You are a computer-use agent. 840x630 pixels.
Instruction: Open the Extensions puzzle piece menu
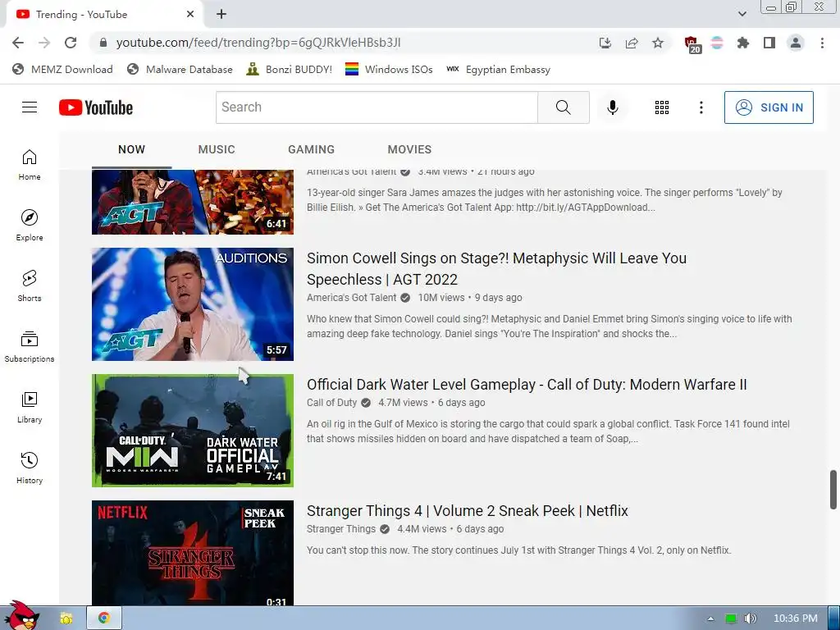tap(742, 43)
